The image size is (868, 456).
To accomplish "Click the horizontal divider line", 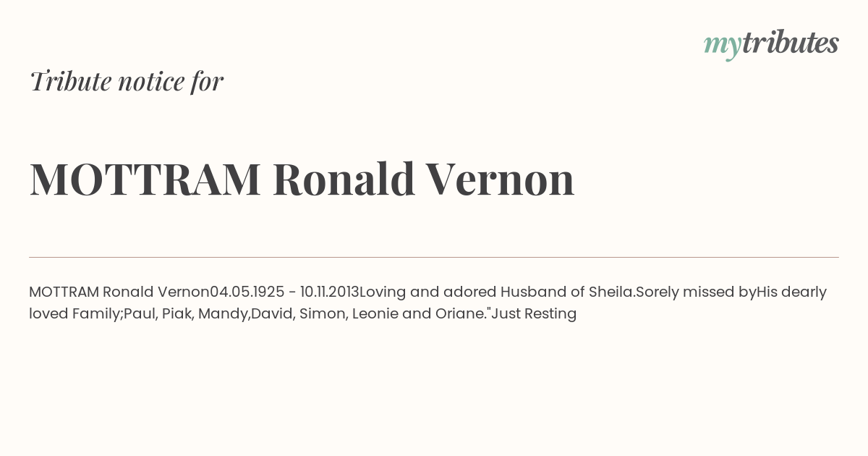I will (434, 257).
